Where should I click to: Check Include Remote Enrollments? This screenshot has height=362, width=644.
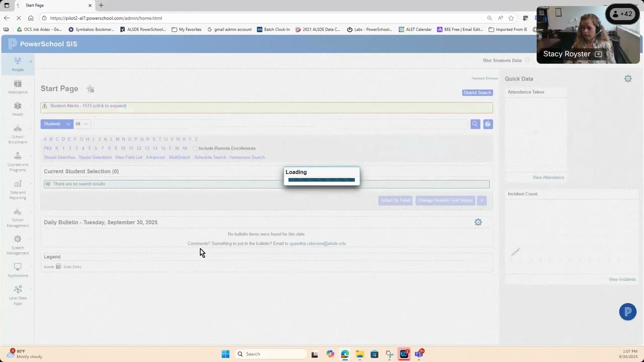click(195, 148)
